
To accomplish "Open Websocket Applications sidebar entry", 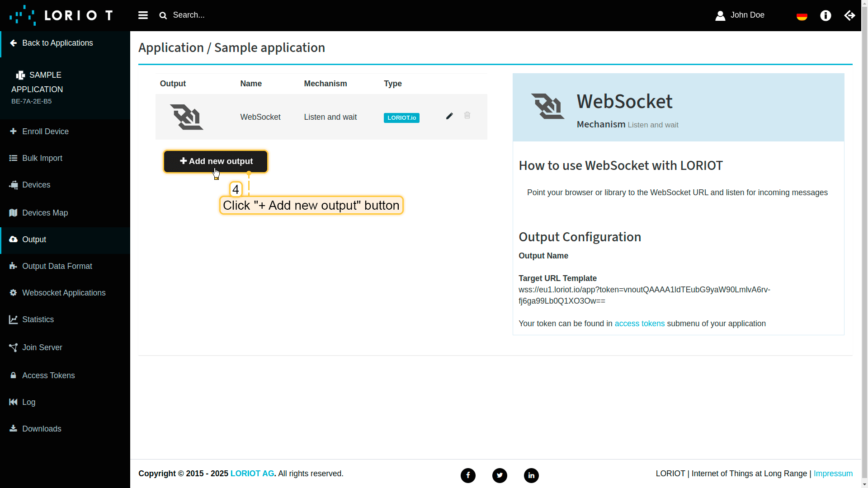I will (64, 293).
